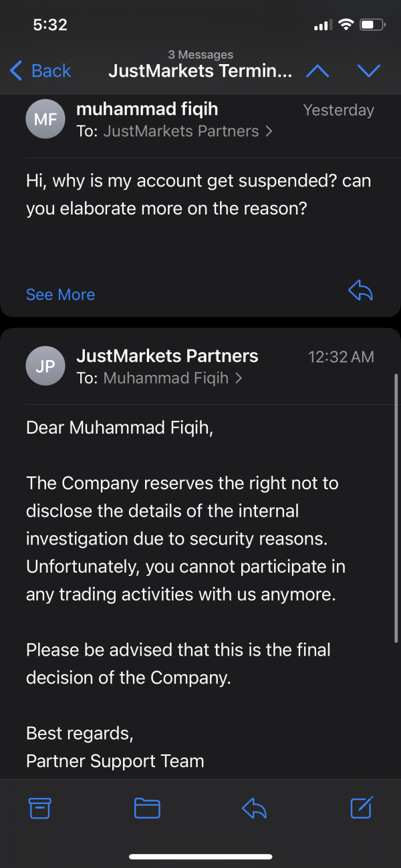Tap reply arrow in bottom toolbar

coord(254,809)
